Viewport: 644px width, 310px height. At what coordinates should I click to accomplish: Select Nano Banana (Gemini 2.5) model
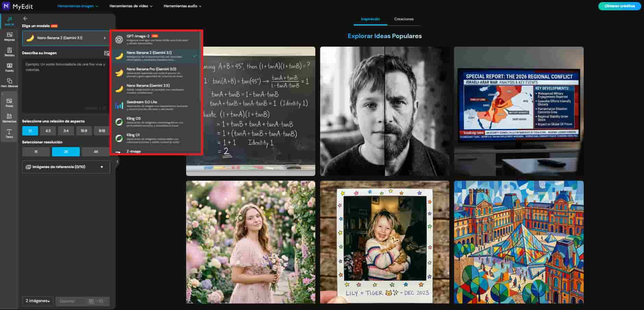(x=156, y=89)
